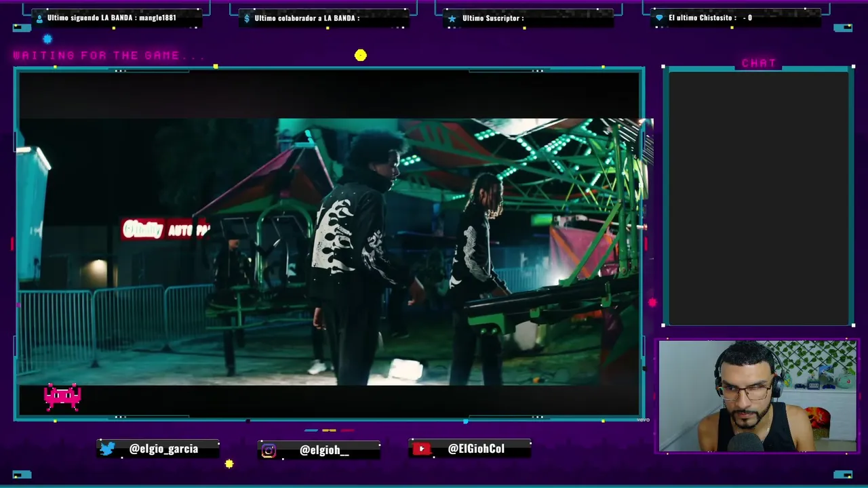This screenshot has width=868, height=488.
Task: Click the YouTube play icon
Action: [x=422, y=449]
